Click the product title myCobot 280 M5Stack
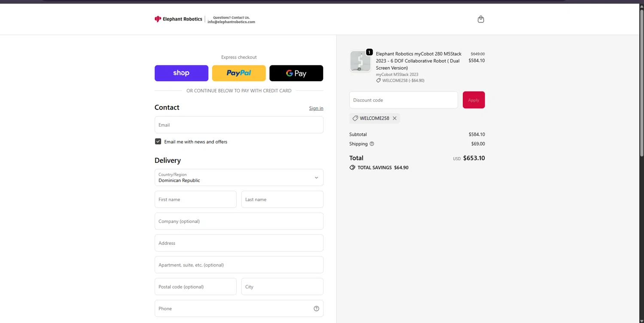Image resolution: width=644 pixels, height=323 pixels. pyautogui.click(x=419, y=61)
